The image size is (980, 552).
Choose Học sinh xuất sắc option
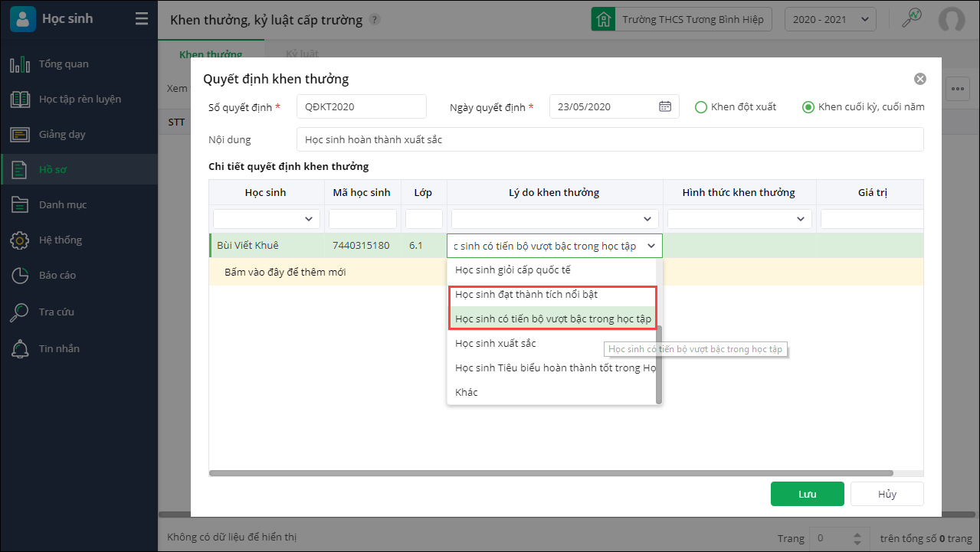pyautogui.click(x=552, y=344)
